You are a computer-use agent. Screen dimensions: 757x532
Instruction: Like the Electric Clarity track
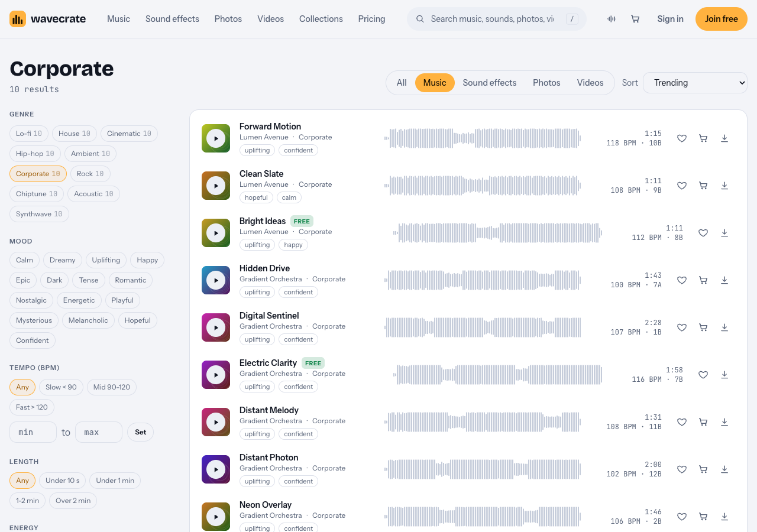(703, 375)
